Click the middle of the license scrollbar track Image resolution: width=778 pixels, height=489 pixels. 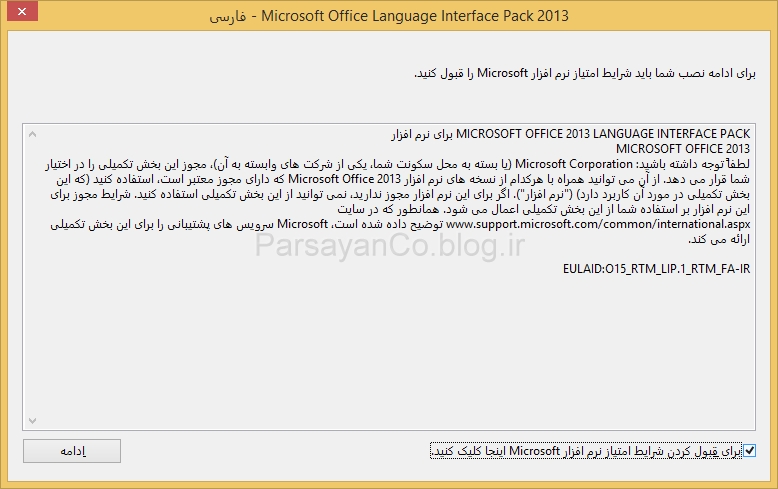[x=31, y=278]
